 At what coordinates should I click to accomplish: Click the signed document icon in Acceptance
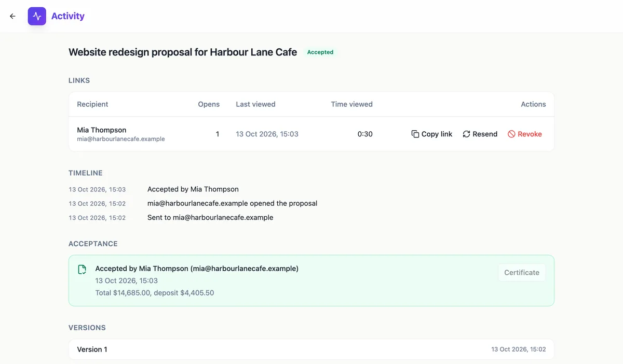(x=82, y=269)
